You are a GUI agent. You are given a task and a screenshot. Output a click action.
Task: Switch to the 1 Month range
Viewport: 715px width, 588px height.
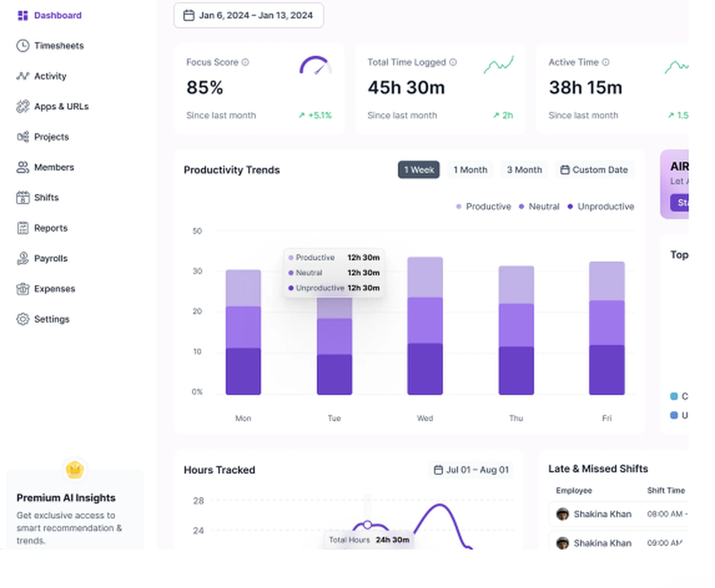tap(470, 169)
